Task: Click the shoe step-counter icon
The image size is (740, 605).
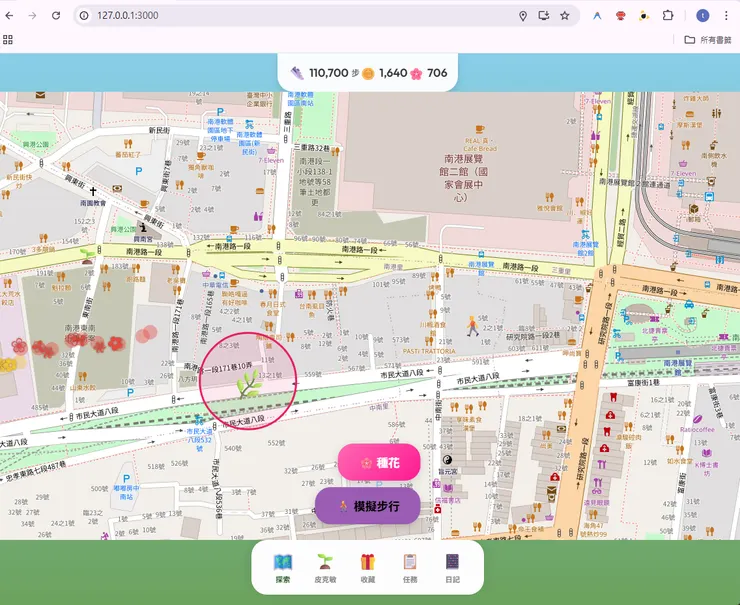Action: pos(297,73)
